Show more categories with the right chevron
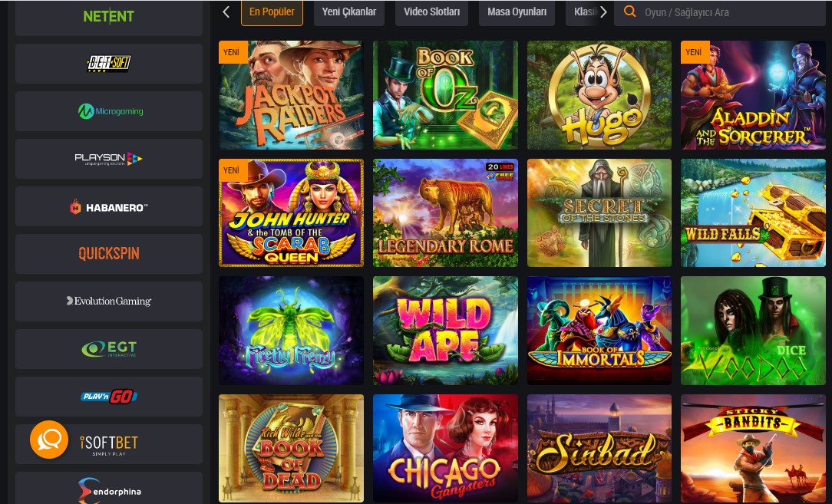This screenshot has height=504, width=832. (603, 12)
